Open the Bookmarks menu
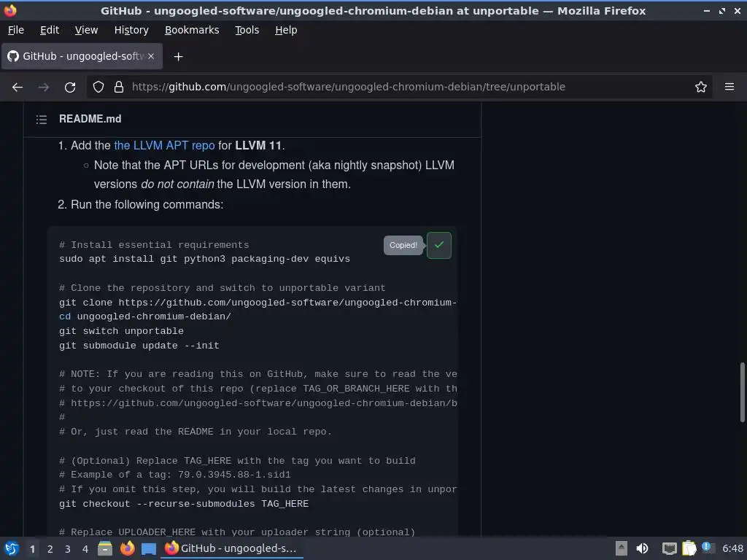Viewport: 747px width, 560px height. [x=192, y=30]
